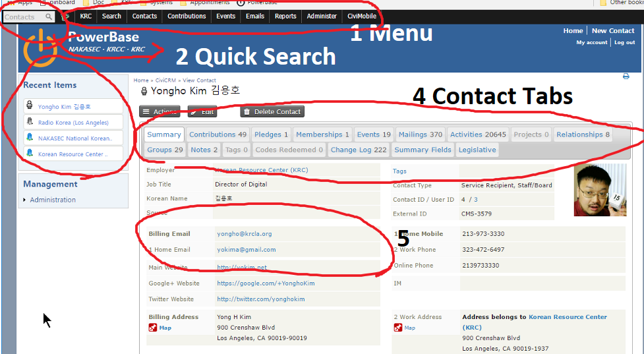Image resolution: width=644 pixels, height=354 pixels.
Task: Switch to the Summary Fields tab
Action: click(423, 150)
